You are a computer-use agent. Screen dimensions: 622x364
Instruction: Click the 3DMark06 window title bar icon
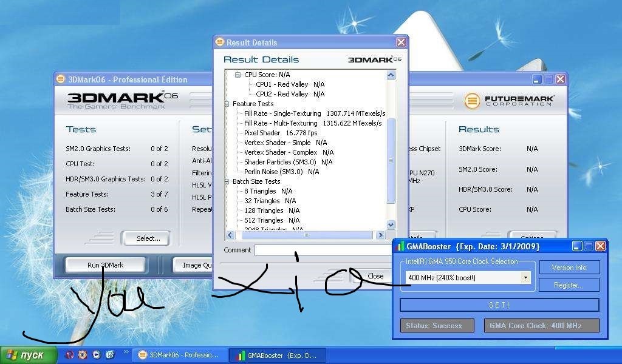60,79
